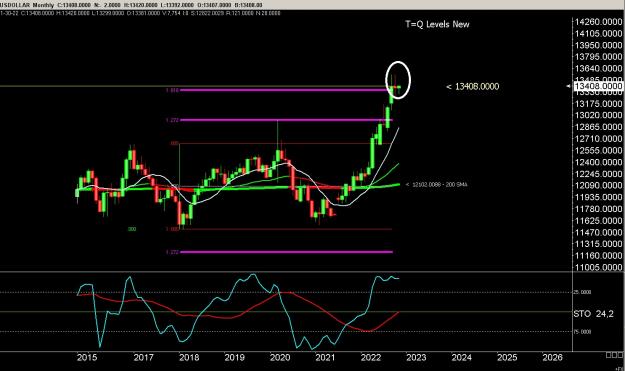
Task: Click the 13175.0000 price axis label
Action: click(598, 104)
